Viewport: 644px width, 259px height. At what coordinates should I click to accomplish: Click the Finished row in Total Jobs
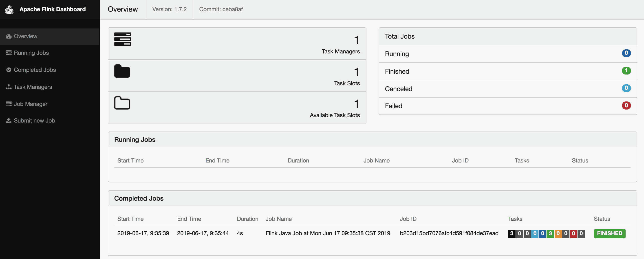(x=507, y=71)
